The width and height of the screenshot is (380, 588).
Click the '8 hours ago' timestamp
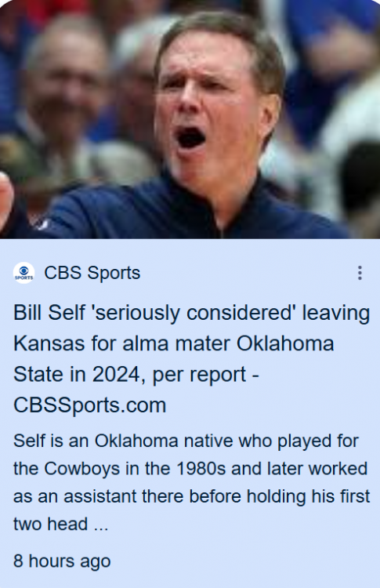62,561
